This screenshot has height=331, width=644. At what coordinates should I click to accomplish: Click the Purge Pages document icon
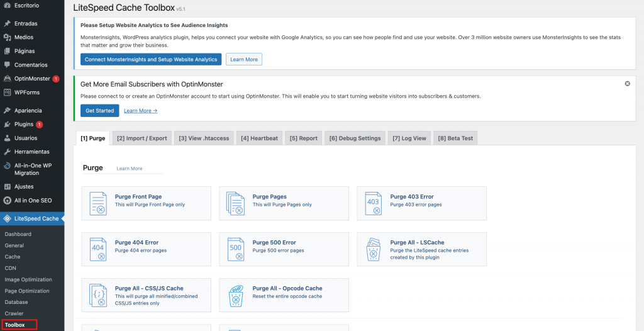236,203
